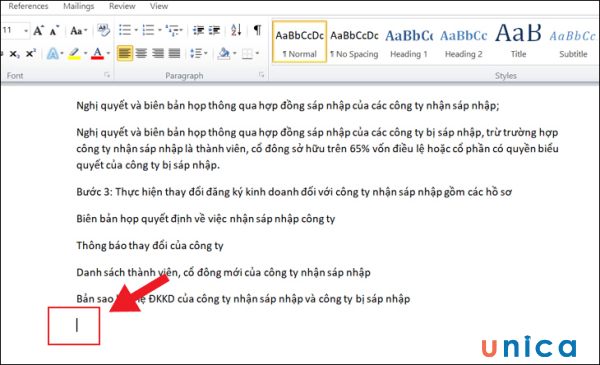
Task: Click the Change Case Aa button
Action: click(78, 31)
